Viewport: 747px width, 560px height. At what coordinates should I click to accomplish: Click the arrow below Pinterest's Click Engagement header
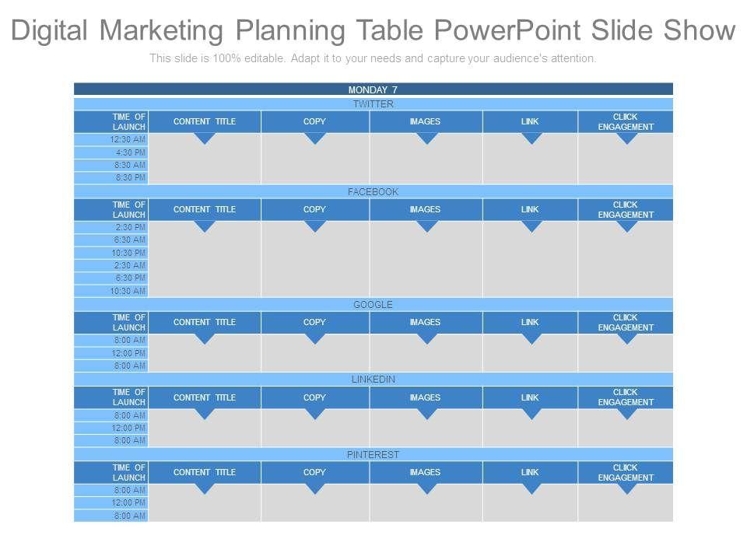click(626, 488)
